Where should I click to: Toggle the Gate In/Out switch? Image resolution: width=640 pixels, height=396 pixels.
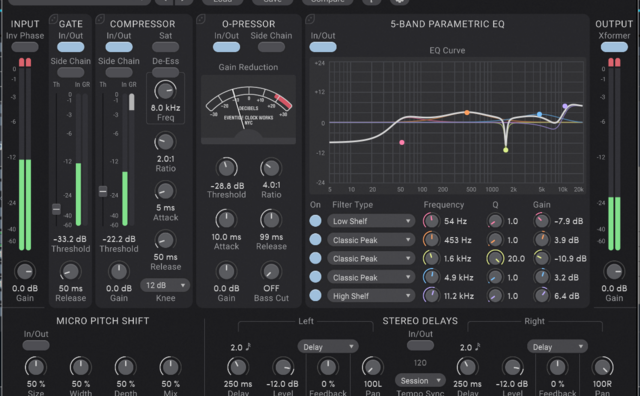click(71, 47)
